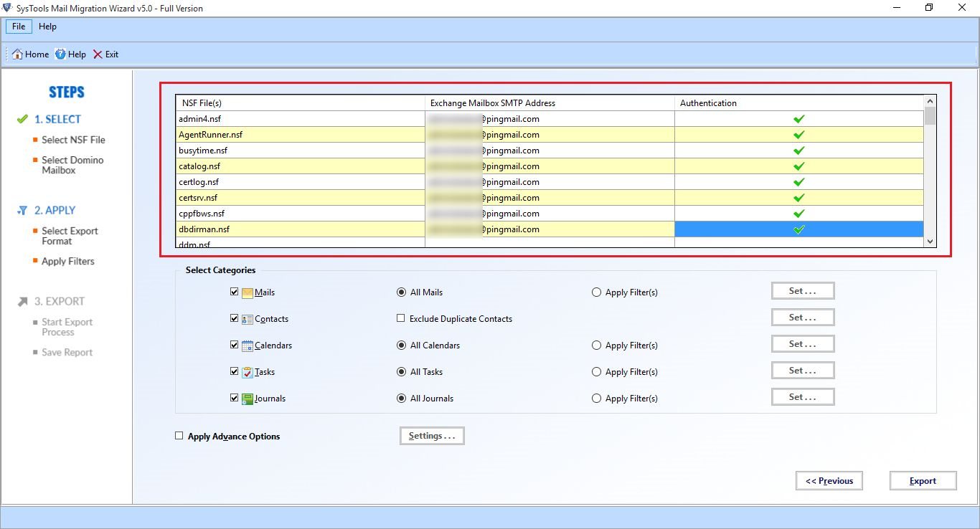Select the All Mails radio button
980x529 pixels.
click(x=401, y=292)
